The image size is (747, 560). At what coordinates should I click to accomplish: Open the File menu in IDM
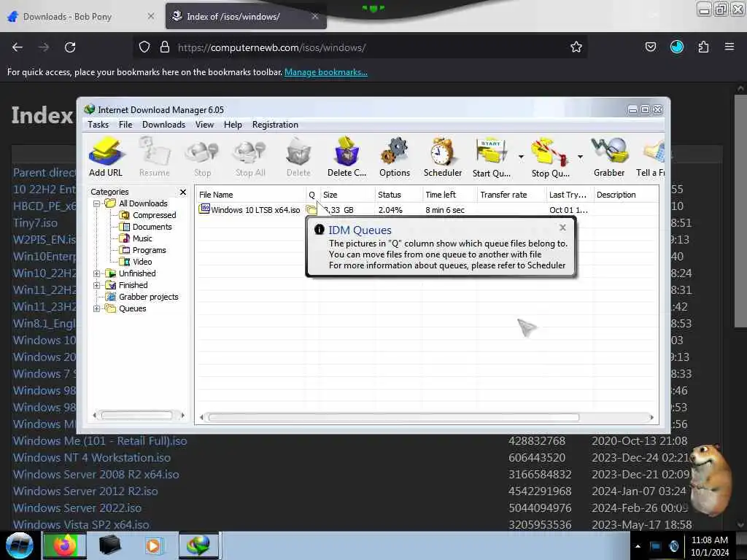click(x=125, y=125)
